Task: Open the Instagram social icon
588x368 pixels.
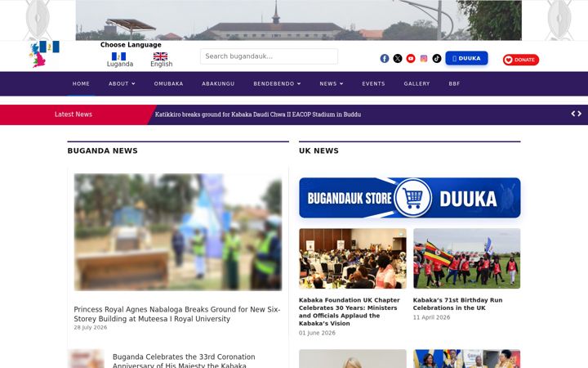Action: (x=424, y=58)
